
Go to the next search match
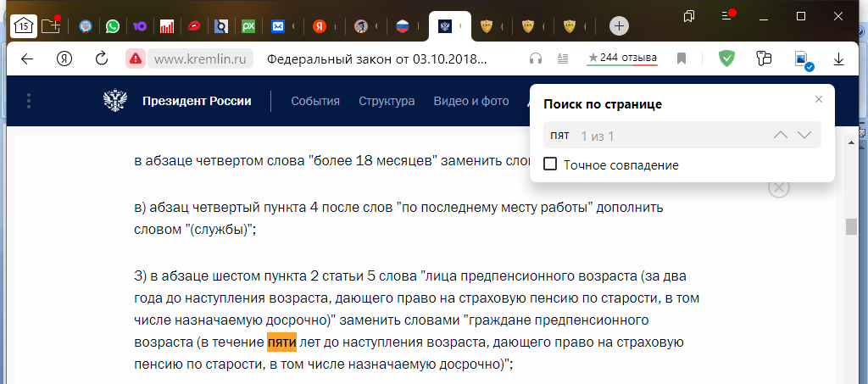click(x=804, y=135)
